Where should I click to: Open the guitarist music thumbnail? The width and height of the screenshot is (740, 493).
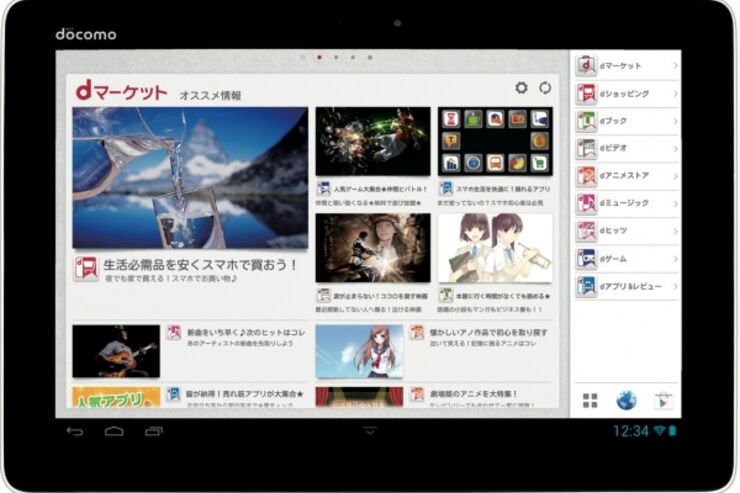click(x=116, y=351)
